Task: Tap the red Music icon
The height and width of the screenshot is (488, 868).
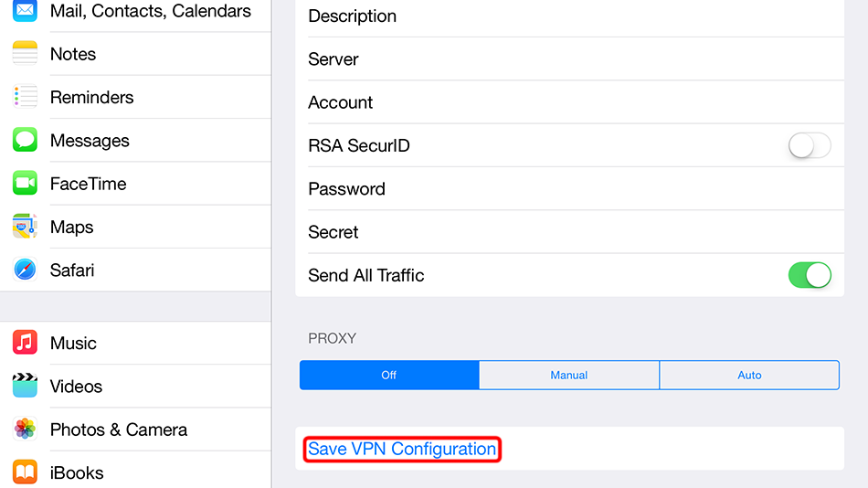Action: [x=25, y=344]
